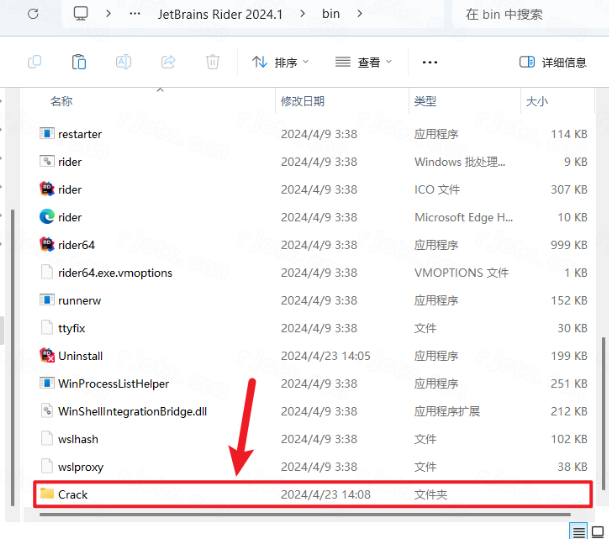Click the 应用程序扩展 type cell
The height and width of the screenshot is (539, 609).
click(x=447, y=412)
